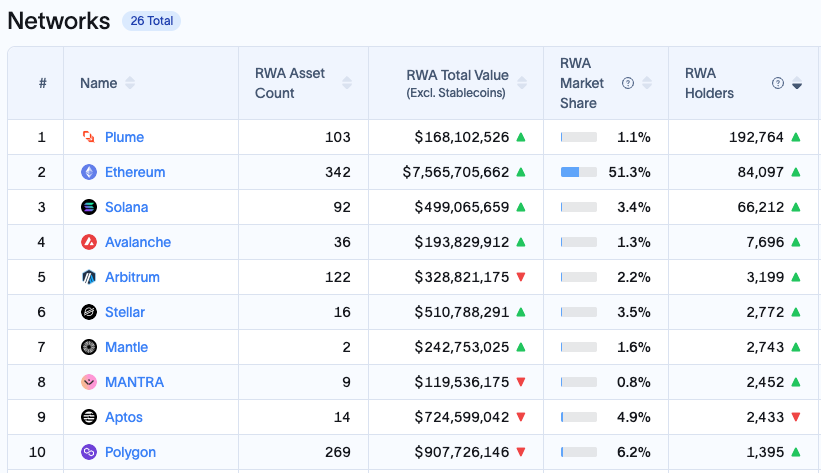Open the Polygon network link
Image resolution: width=821 pixels, height=473 pixels.
130,452
